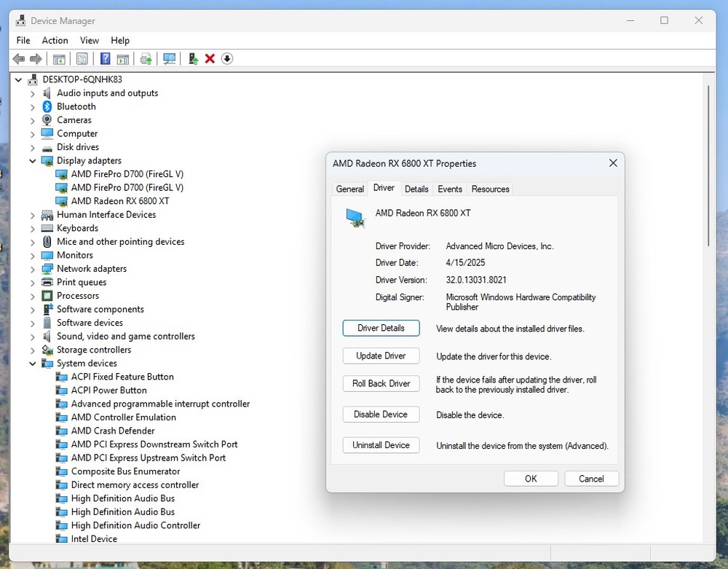
Task: Collapse the DESKTOP-6QNHK83 root node
Action: [x=18, y=80]
